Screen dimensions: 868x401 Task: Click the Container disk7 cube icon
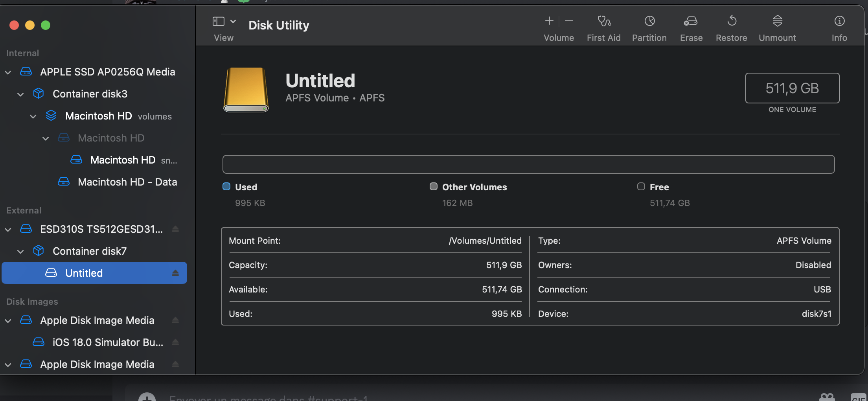(x=39, y=251)
